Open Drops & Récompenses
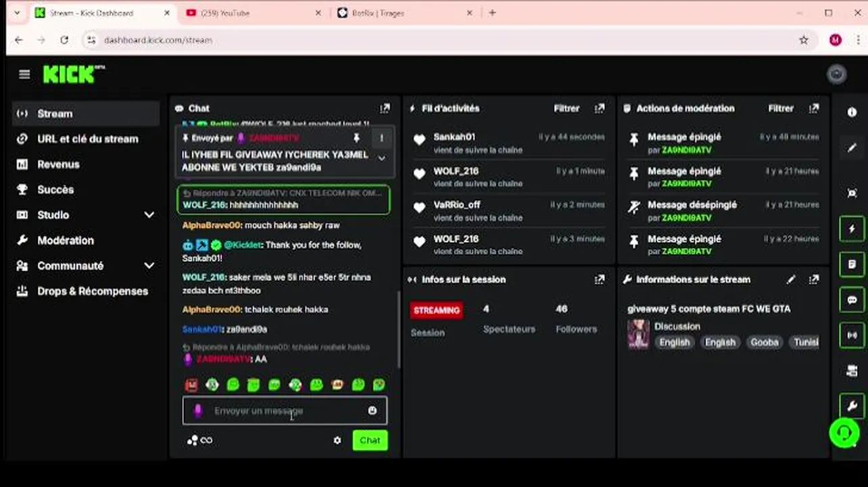Screen dimensions: 868x487 point(86,291)
